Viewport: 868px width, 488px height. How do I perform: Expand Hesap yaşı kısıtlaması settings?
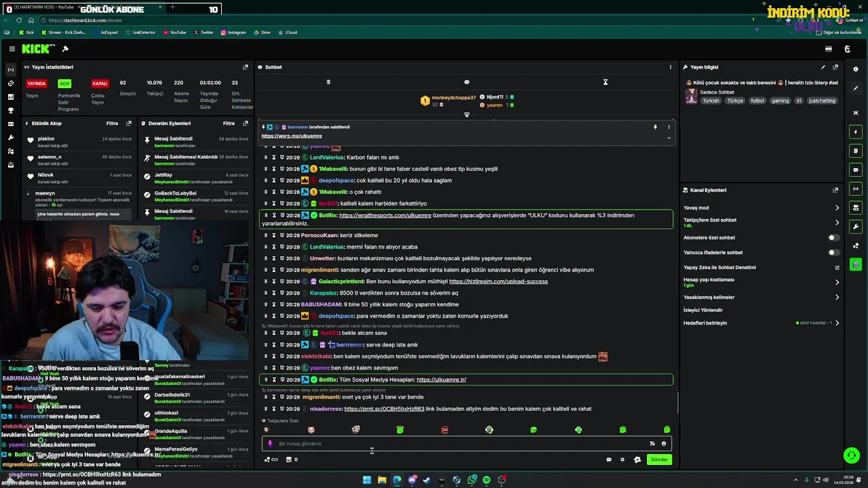(837, 282)
